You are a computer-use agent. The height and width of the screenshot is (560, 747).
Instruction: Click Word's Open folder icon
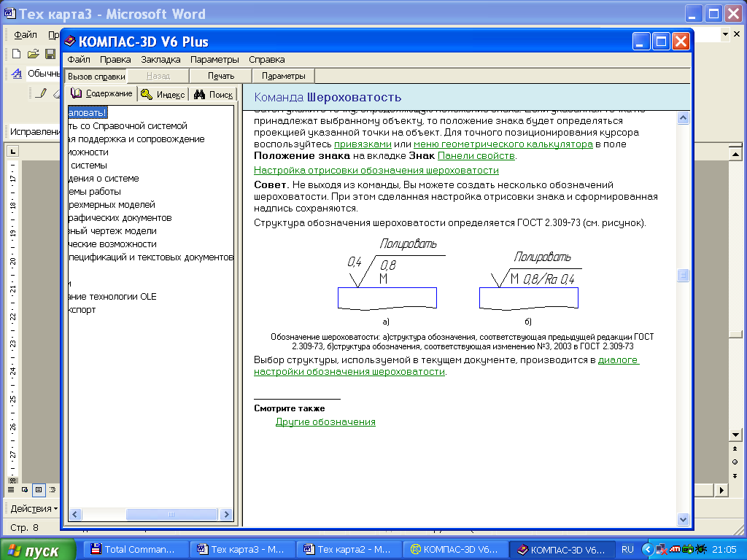click(33, 54)
